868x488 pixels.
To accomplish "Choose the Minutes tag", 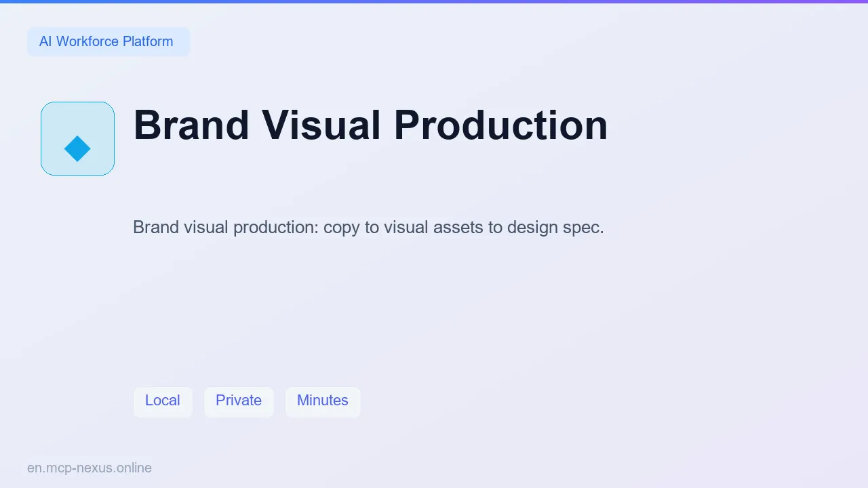I will pos(323,401).
